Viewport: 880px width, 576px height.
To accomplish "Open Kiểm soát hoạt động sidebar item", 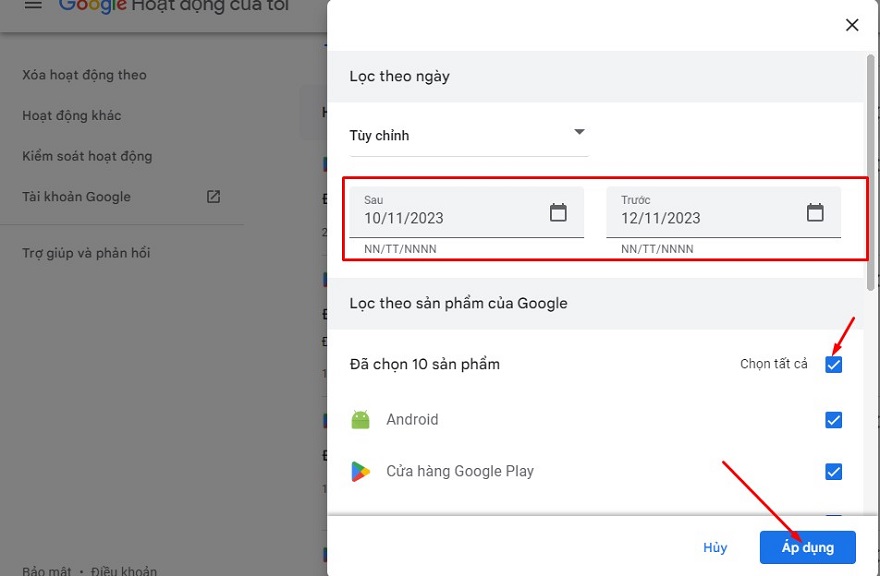I will coord(87,156).
